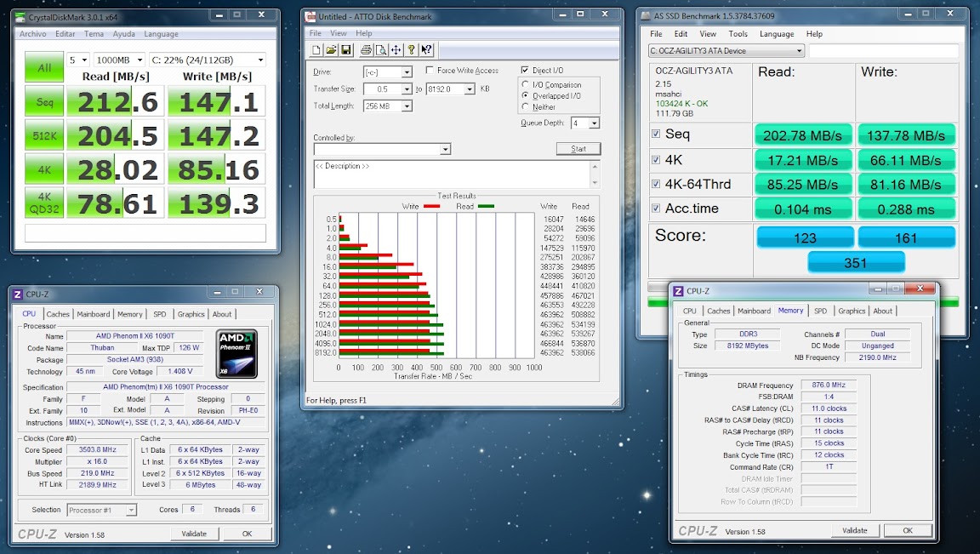Click the AMD Phenom II processor logo
The height and width of the screenshot is (554, 980).
click(x=237, y=354)
